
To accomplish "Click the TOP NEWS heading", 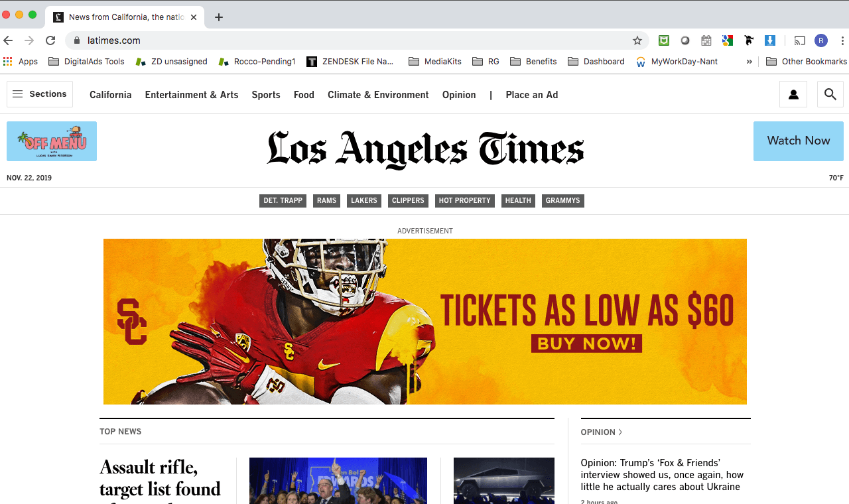I will pyautogui.click(x=121, y=431).
